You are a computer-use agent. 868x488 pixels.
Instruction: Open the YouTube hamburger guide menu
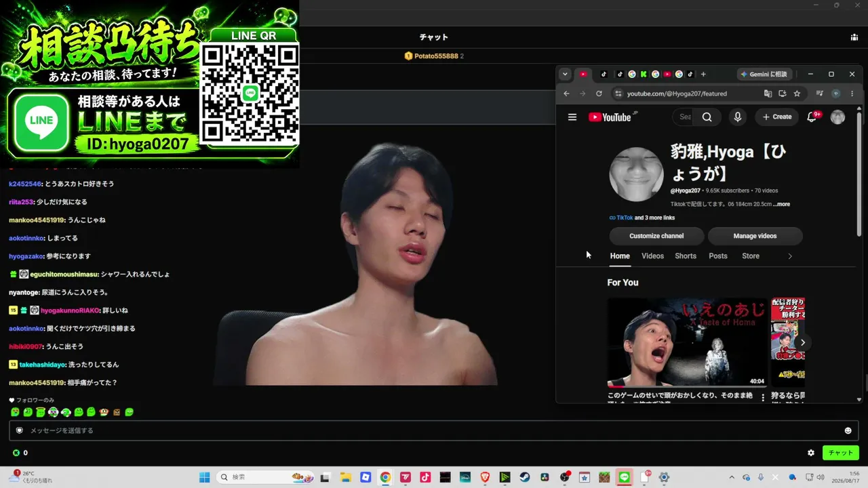pos(572,117)
